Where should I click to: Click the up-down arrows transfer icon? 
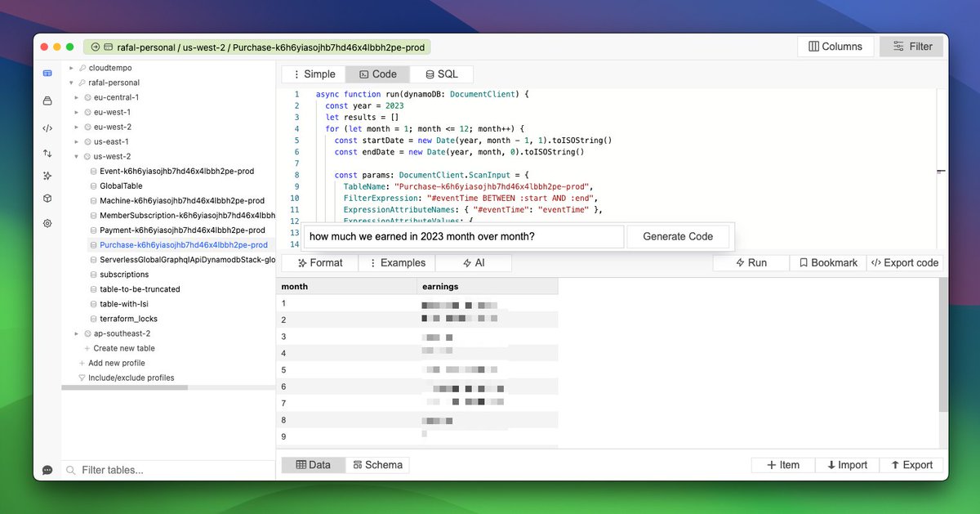(x=47, y=153)
